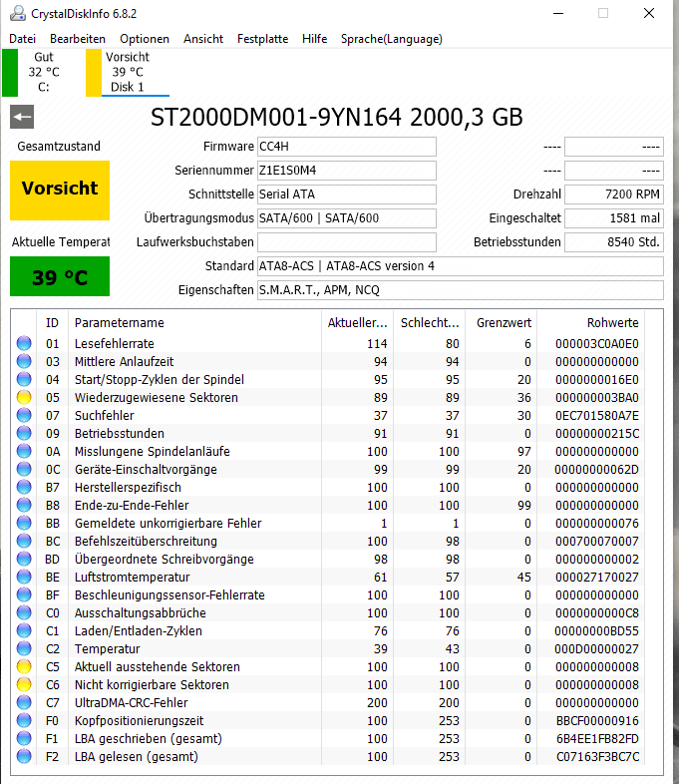Click raw value 000003C0A0E0 of Lesefehlerrate
679x784 pixels.
[x=597, y=343]
